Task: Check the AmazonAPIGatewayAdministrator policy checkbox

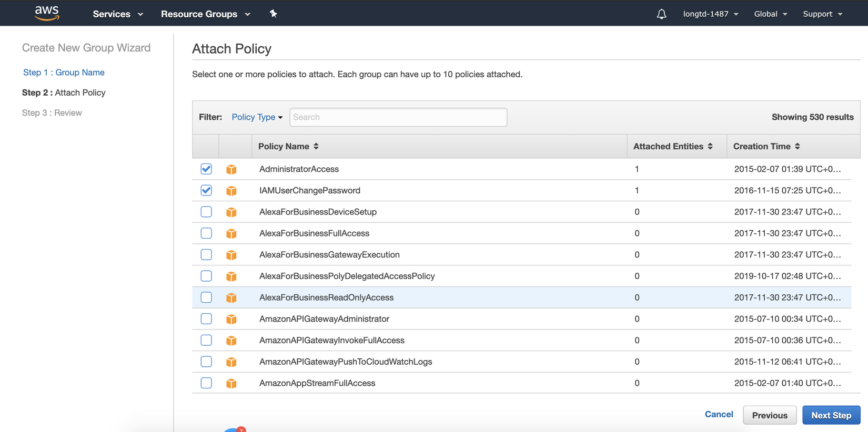Action: tap(206, 319)
